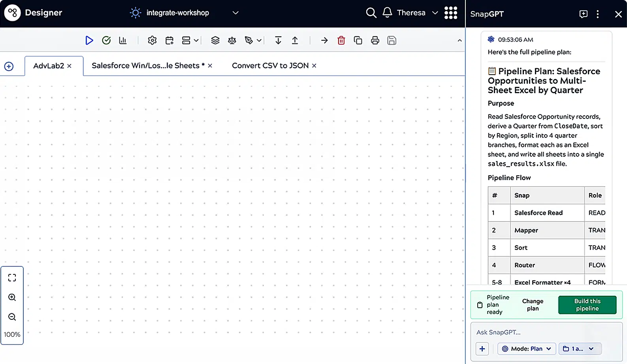Click the Ask SnapGPT input field
627x364 pixels.
coord(546,332)
